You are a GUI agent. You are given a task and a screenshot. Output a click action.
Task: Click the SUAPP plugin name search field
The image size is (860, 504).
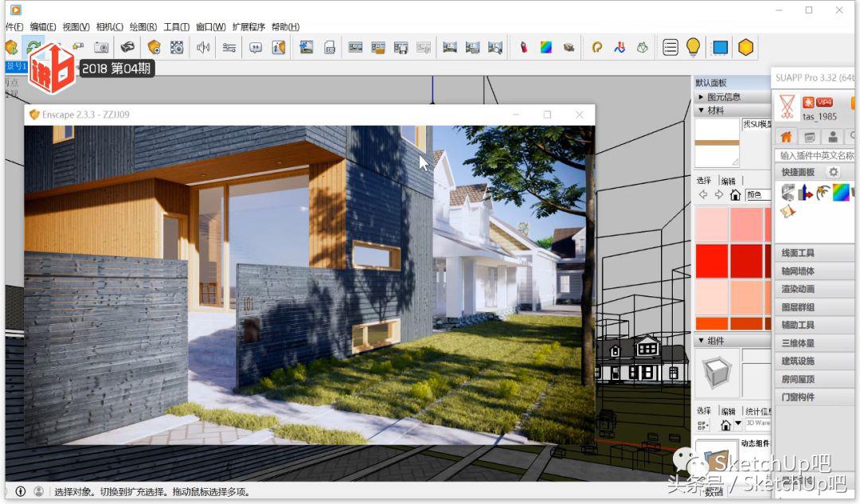(x=815, y=155)
